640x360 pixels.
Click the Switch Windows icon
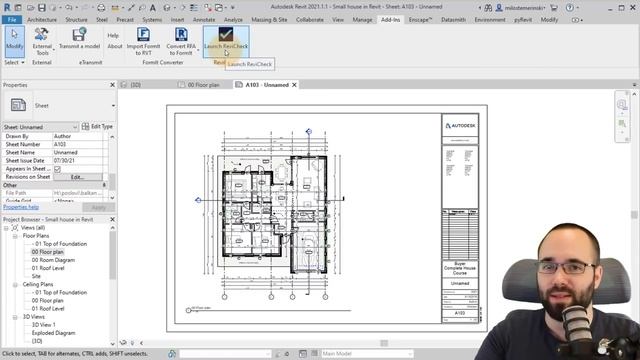pos(220,7)
